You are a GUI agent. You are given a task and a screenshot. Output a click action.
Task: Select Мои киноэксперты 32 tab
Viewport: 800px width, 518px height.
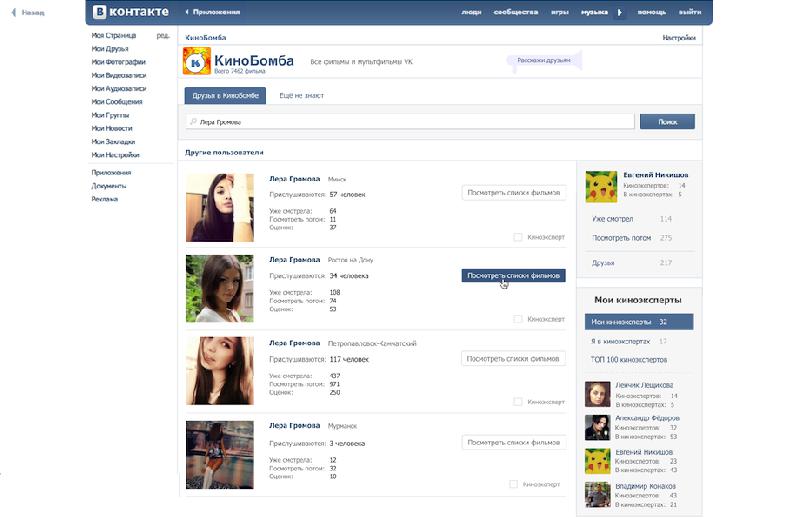pos(639,322)
